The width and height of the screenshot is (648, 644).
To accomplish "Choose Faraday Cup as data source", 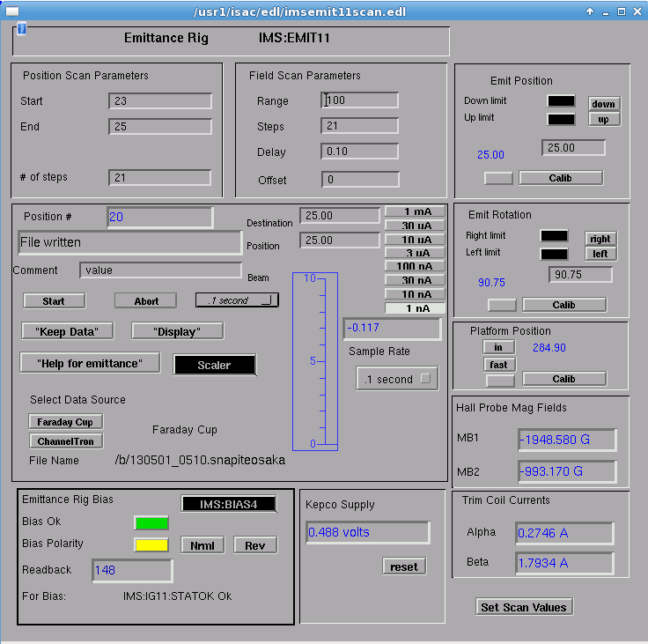I will pyautogui.click(x=65, y=422).
